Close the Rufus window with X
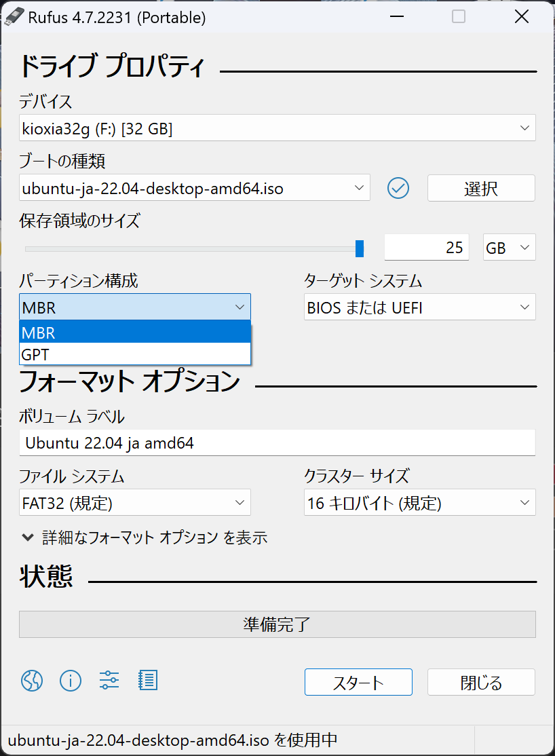The height and width of the screenshot is (756, 555). pos(522,17)
